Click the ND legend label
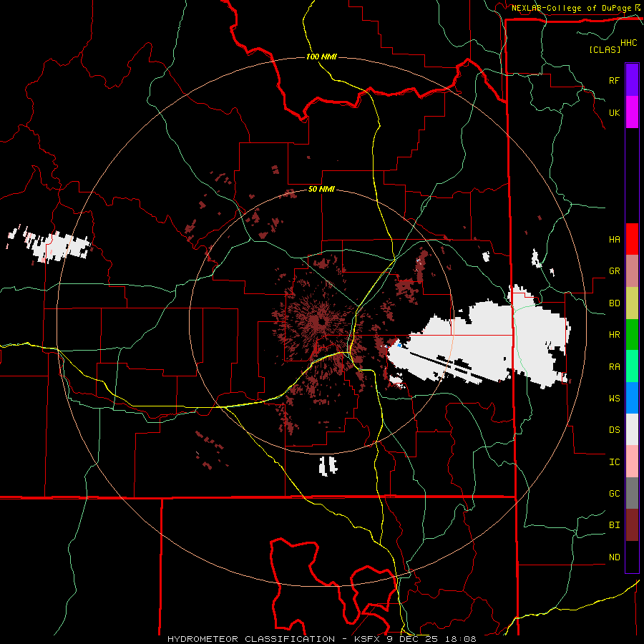This screenshot has width=644, height=644. point(615,557)
